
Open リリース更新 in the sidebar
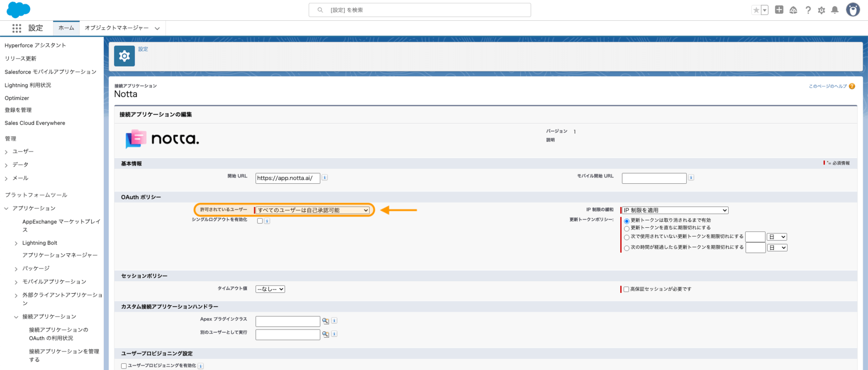21,58
